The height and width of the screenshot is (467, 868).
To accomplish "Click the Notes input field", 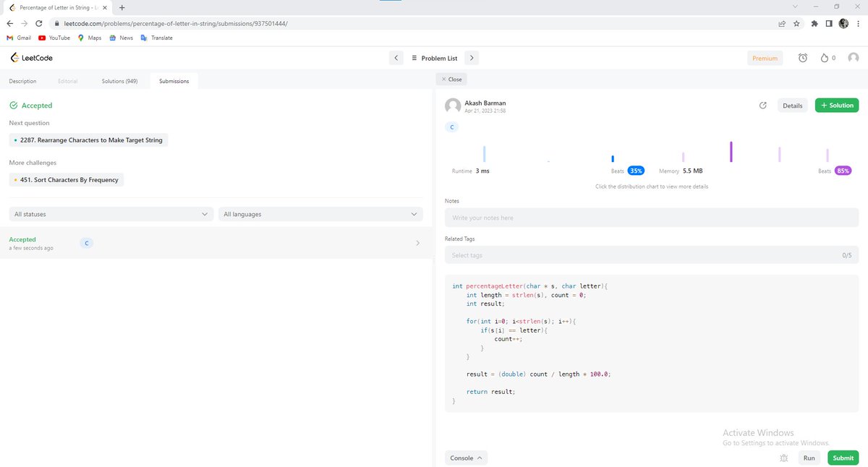I will pyautogui.click(x=652, y=218).
